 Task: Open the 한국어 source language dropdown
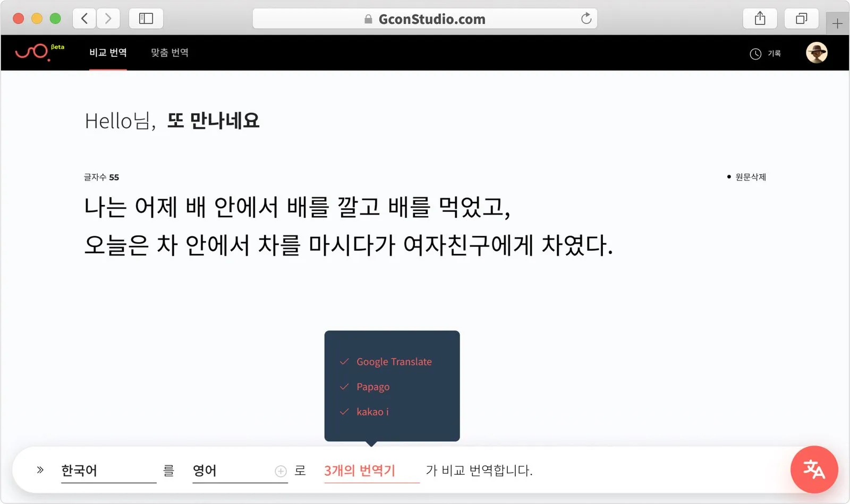[x=108, y=471]
